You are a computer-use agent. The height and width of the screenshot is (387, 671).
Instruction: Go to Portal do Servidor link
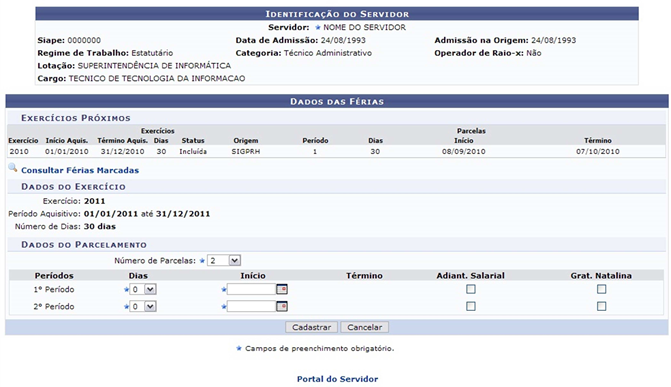click(338, 379)
